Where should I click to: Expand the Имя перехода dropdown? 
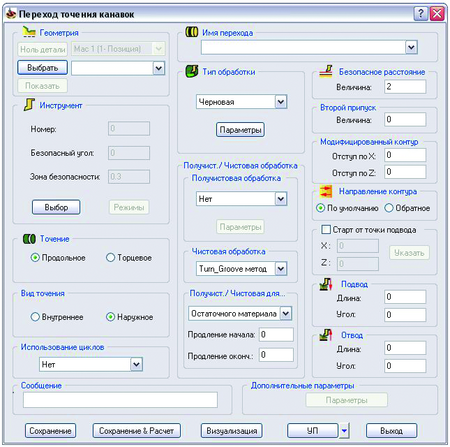[411, 47]
